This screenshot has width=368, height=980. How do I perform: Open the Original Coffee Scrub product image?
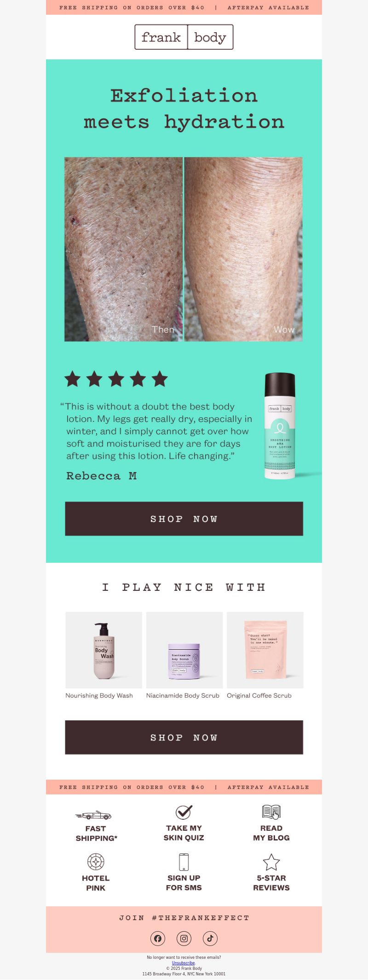(265, 650)
